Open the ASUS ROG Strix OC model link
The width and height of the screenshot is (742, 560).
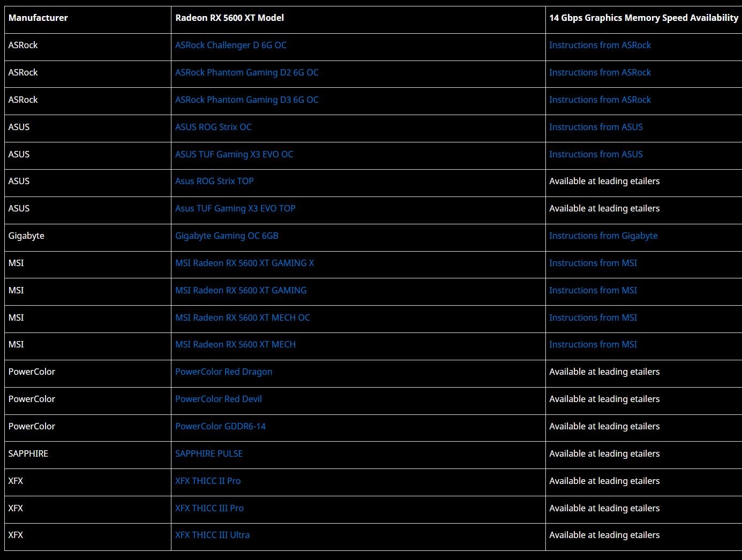tap(213, 127)
